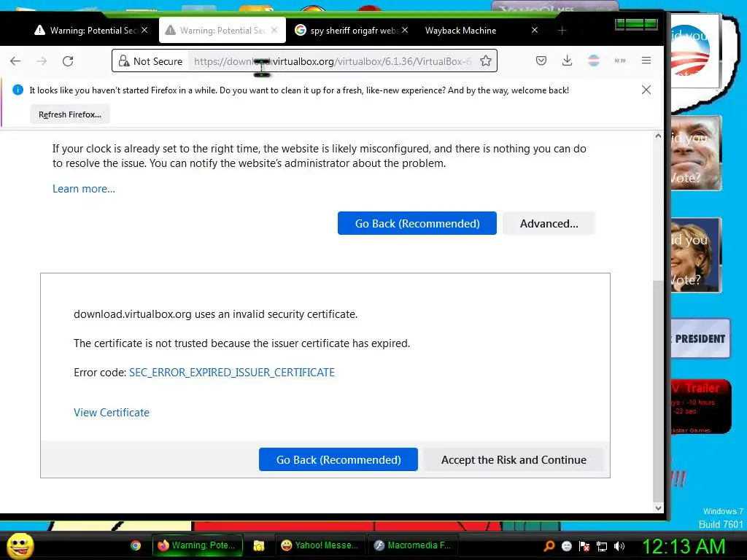Image resolution: width=747 pixels, height=560 pixels.
Task: Click the magnifier icon in system tray
Action: point(549,546)
